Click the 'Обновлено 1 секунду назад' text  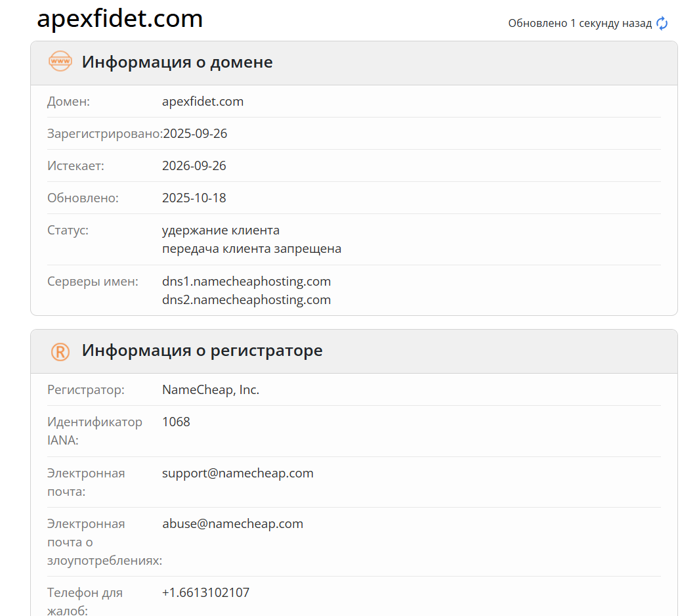[580, 23]
